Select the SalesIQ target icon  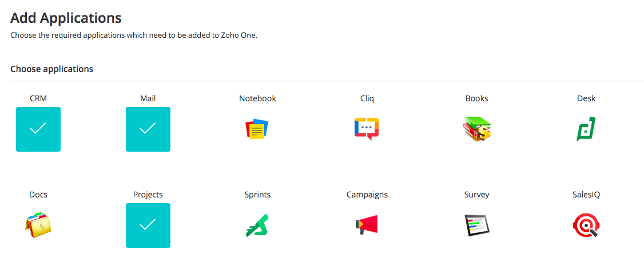(586, 225)
